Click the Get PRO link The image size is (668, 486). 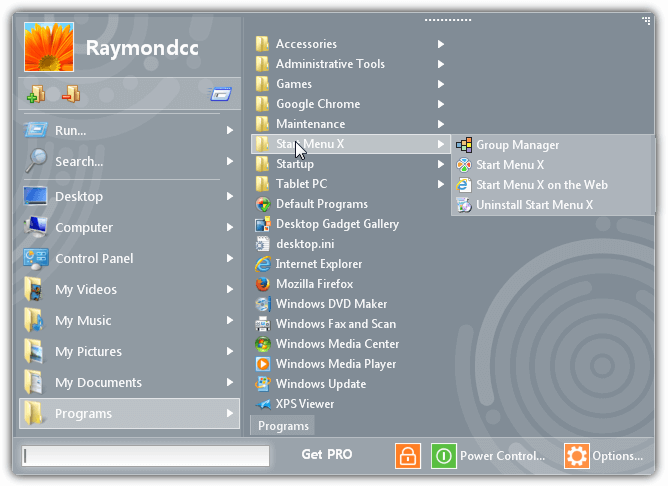pyautogui.click(x=327, y=454)
